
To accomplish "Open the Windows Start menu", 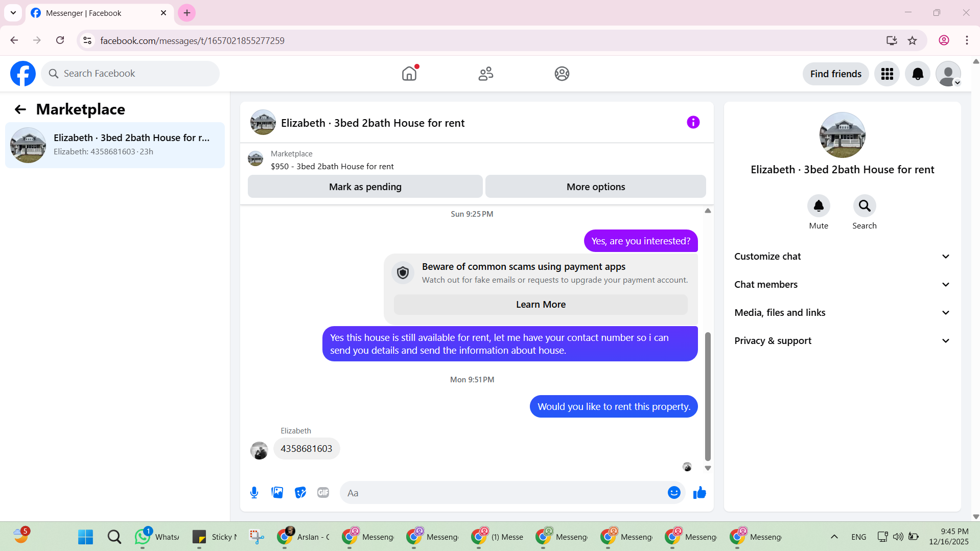I will pos(86,537).
